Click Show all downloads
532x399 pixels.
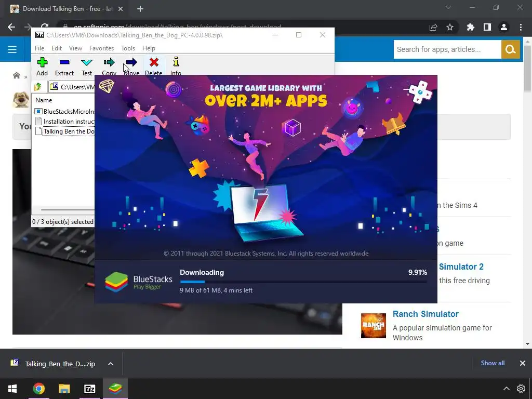click(493, 363)
